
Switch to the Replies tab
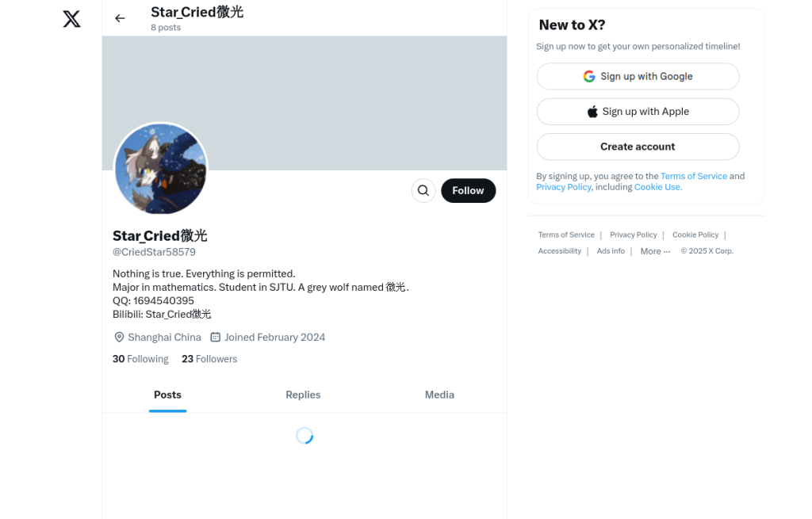303,395
